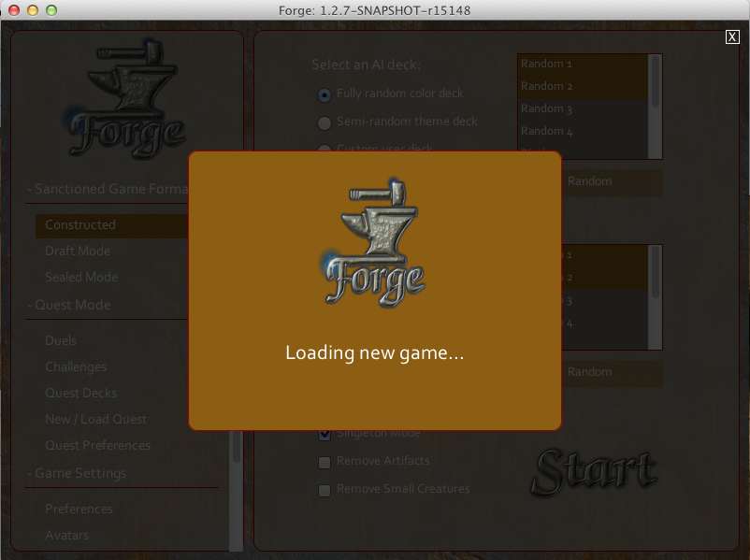
Task: Open Avatars under Game Settings
Action: tap(67, 536)
